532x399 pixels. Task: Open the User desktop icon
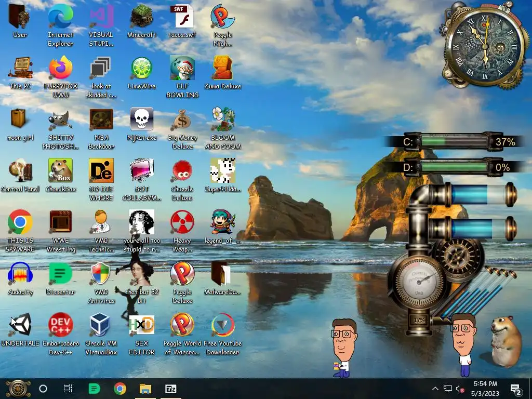[20, 17]
